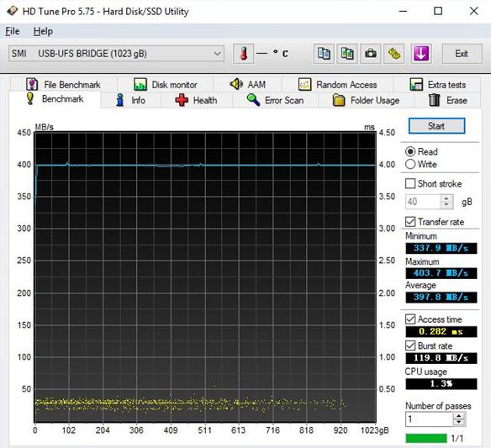Click the Minimum 337.9 MB/s value

tap(441, 248)
